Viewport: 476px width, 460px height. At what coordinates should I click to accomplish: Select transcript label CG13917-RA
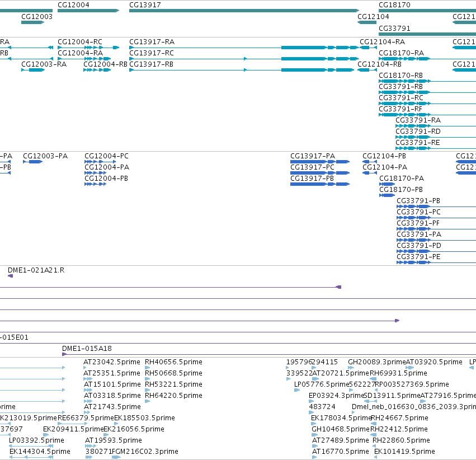coord(152,42)
